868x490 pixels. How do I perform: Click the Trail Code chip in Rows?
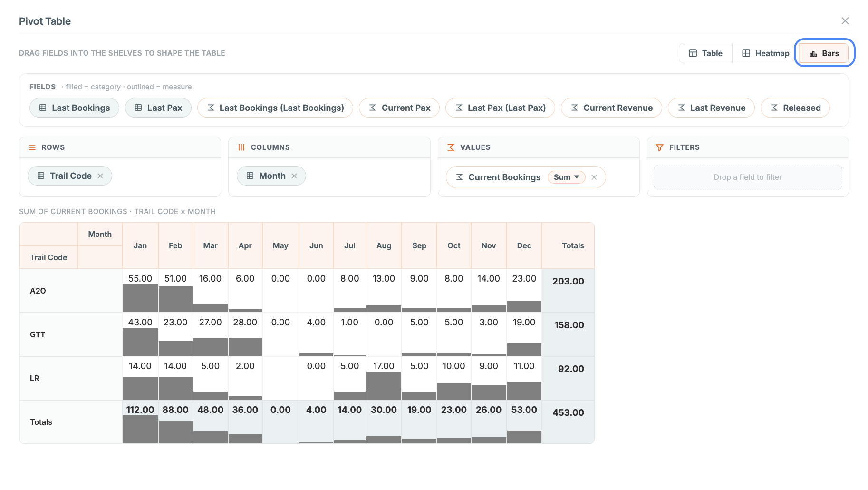(70, 176)
